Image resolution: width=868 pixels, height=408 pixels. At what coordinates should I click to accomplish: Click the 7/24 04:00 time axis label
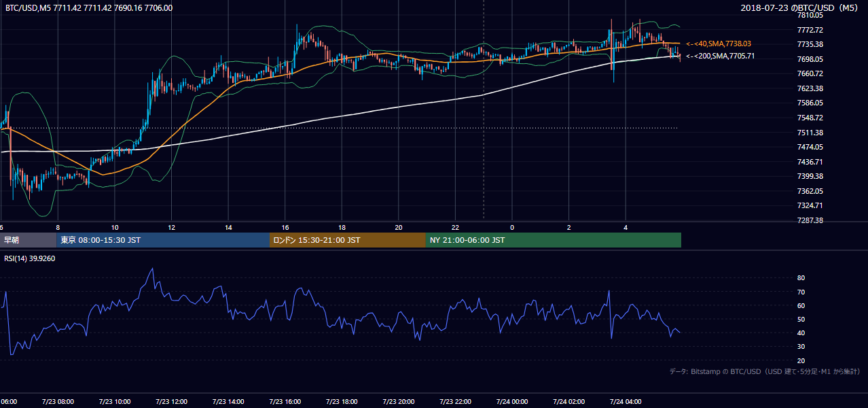[x=626, y=401]
